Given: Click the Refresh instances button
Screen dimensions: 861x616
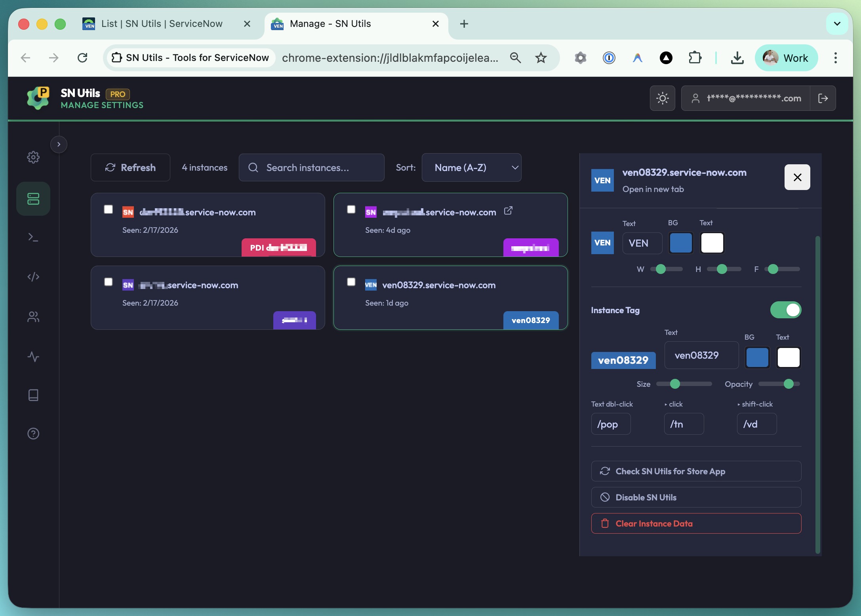Looking at the screenshot, I should [x=130, y=167].
